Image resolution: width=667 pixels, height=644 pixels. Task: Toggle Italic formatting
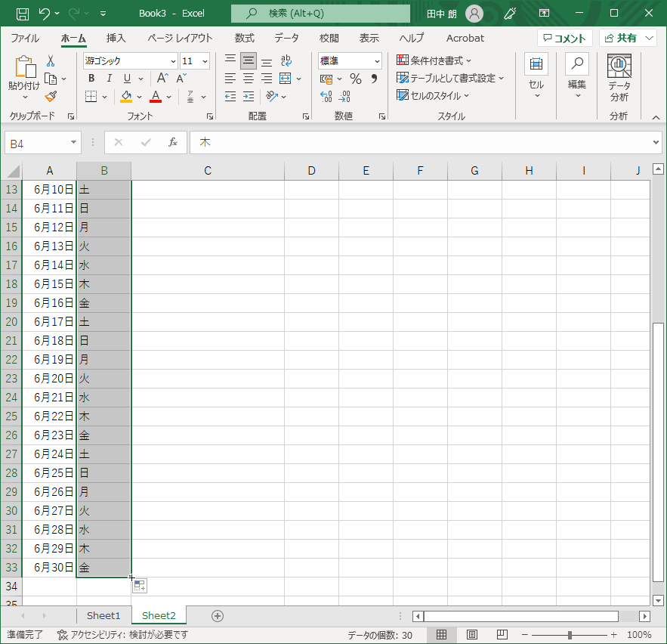click(109, 79)
